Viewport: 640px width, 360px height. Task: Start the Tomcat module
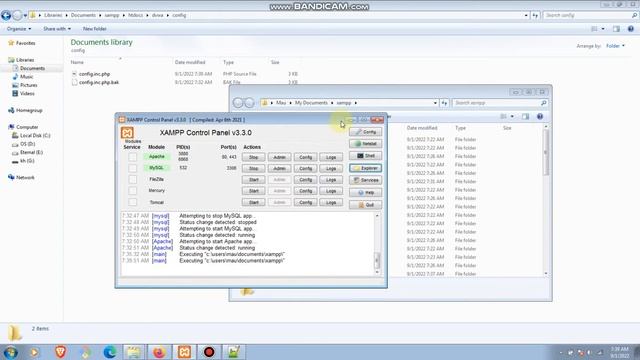(x=253, y=202)
